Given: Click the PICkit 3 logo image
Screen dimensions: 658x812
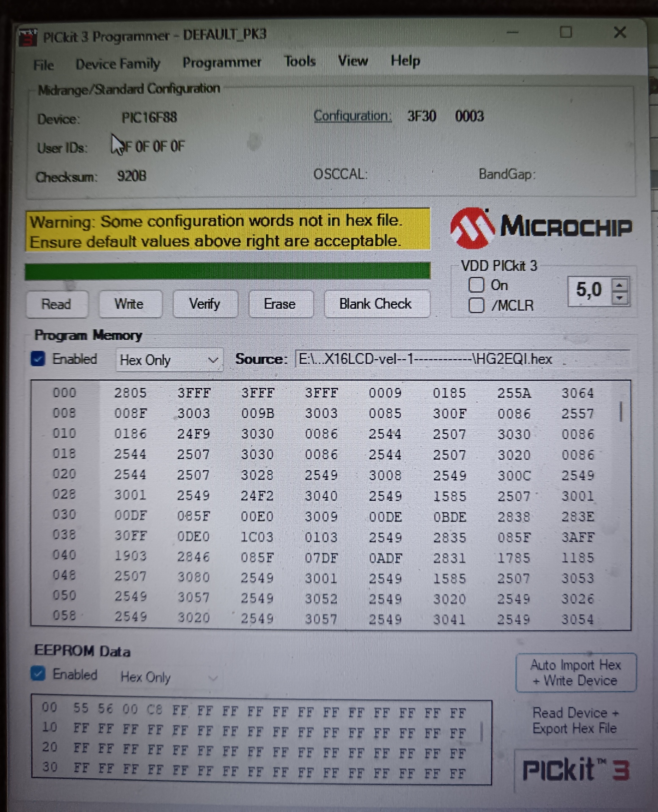Looking at the screenshot, I should click(x=576, y=769).
